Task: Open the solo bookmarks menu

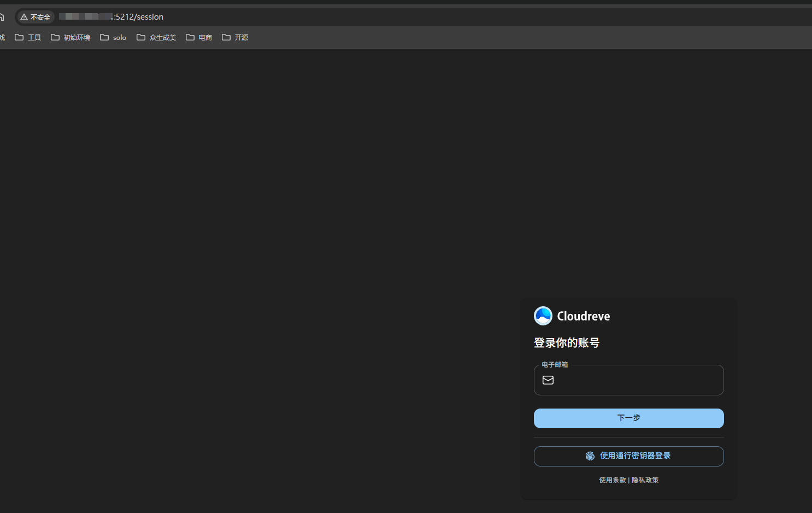Action: click(x=113, y=37)
